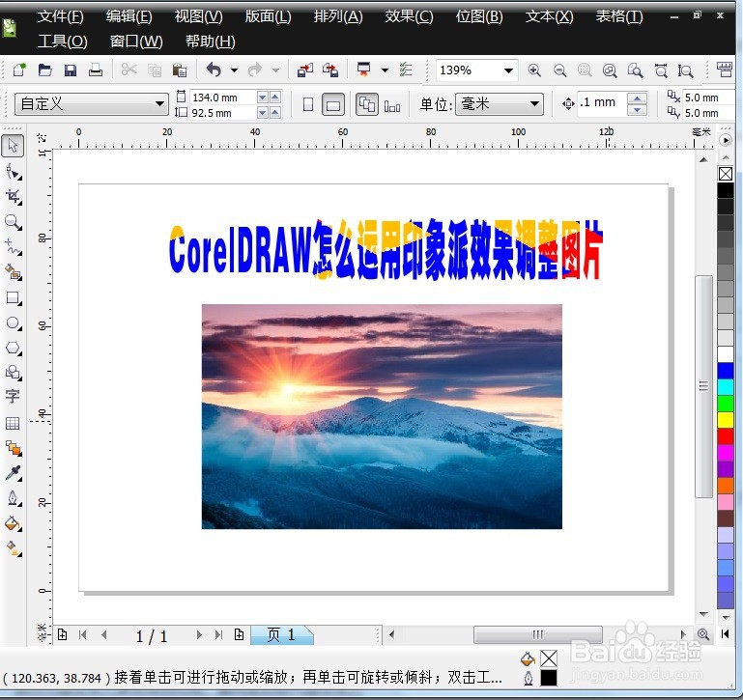Select the Text tool

[13, 396]
